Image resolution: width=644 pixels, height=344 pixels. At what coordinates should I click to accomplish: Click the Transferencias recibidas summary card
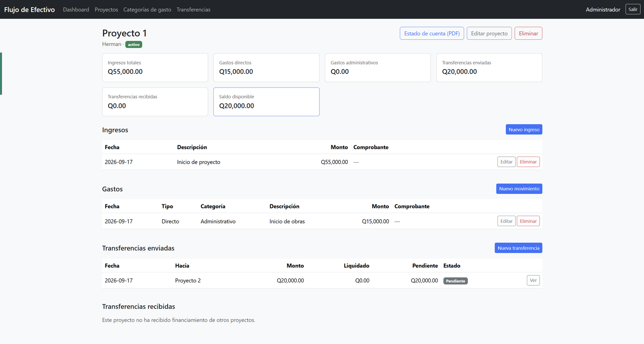tap(155, 102)
